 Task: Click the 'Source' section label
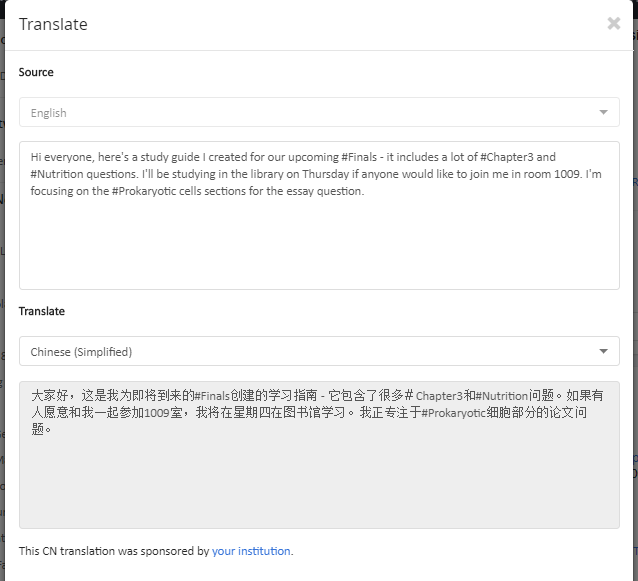click(x=36, y=72)
